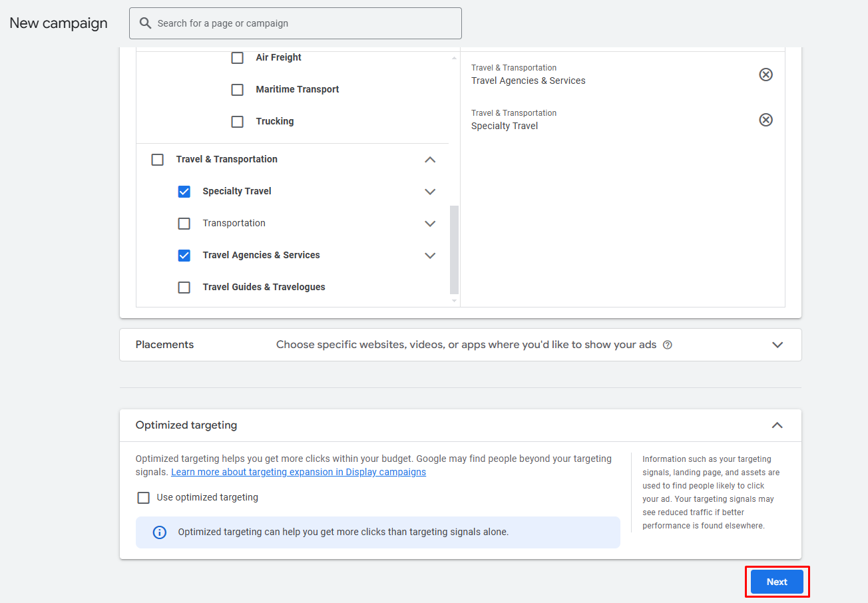Check the Air Freight checkbox
Viewport: 868px width, 603px height.
pyautogui.click(x=238, y=58)
